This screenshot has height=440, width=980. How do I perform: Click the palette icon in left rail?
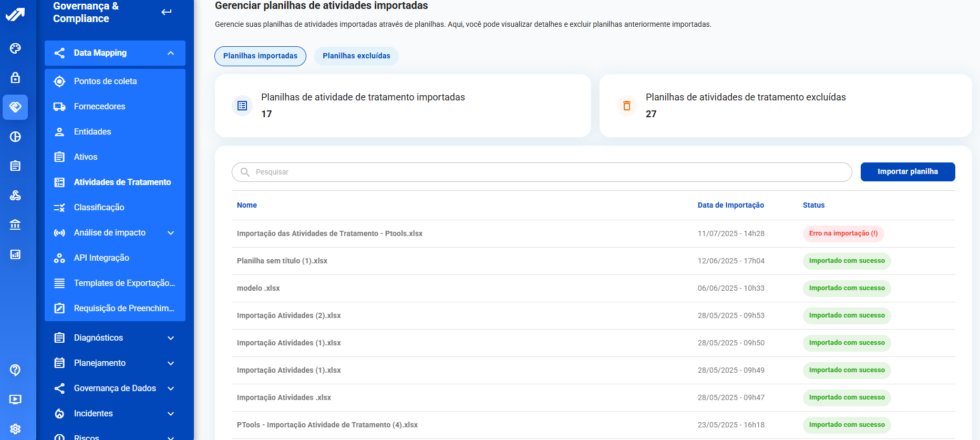coord(15,48)
